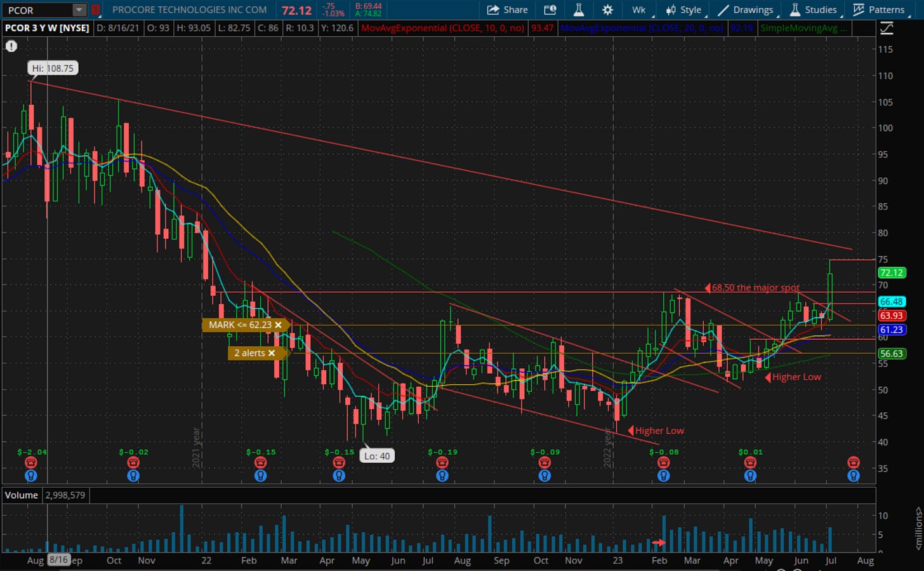924x571 pixels.
Task: Click the earnings phone icon under $0.01
Action: point(750,463)
